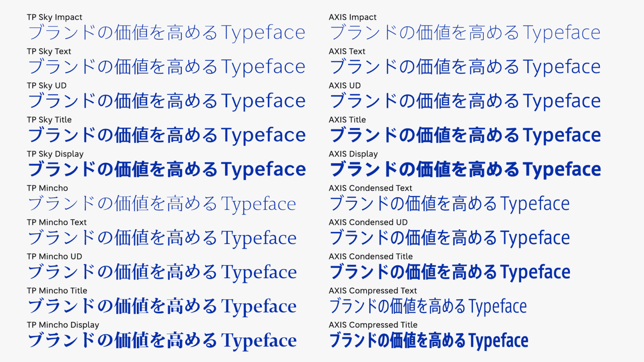Click the AXIS Condensed Text label
This screenshot has height=362, width=644.
(x=370, y=188)
